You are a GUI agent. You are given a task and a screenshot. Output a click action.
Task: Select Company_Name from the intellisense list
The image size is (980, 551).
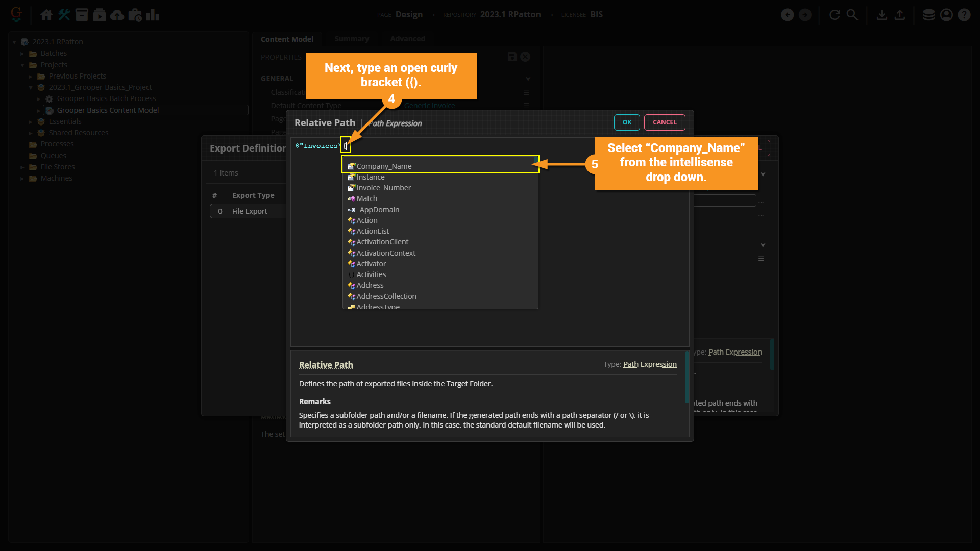(x=384, y=166)
